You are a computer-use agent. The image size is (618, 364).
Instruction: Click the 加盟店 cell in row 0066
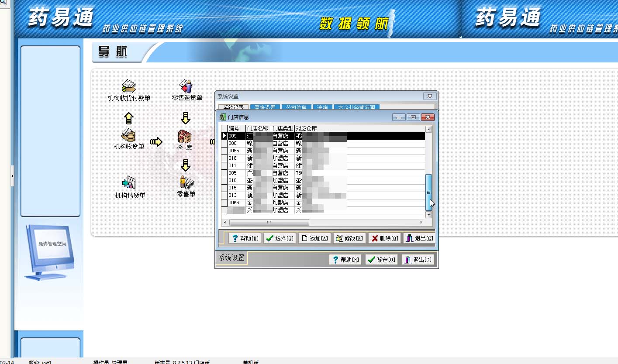coord(283,203)
